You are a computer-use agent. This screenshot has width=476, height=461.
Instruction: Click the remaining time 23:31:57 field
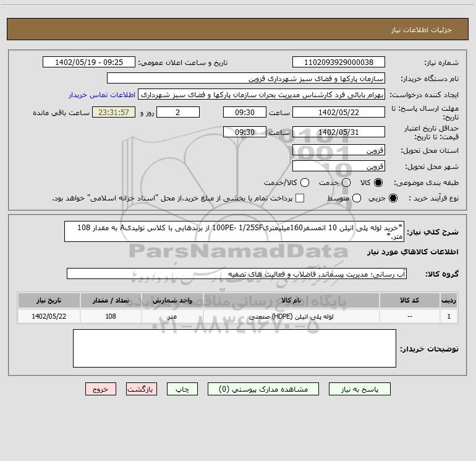coord(114,112)
